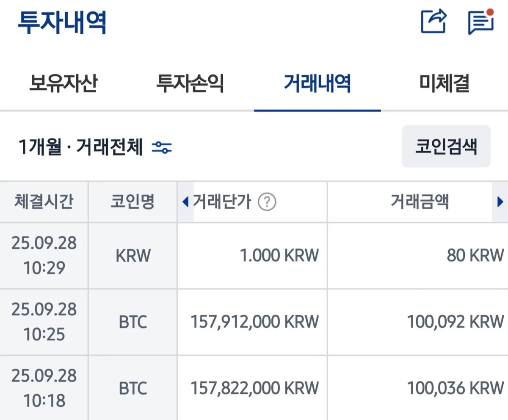Click the 코인명 column header

pyautogui.click(x=133, y=202)
